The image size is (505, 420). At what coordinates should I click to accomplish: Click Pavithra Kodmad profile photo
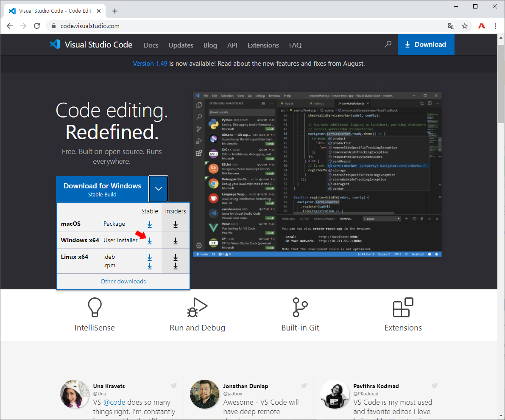[x=335, y=394]
